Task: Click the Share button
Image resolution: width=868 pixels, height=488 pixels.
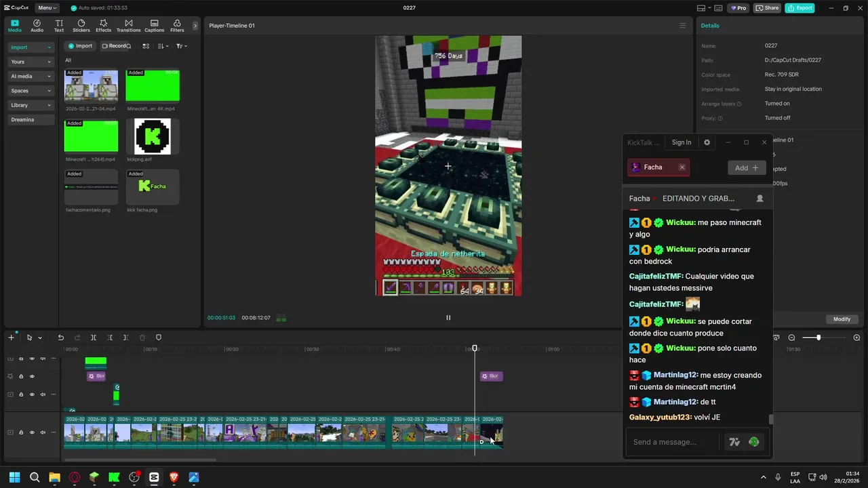Action: tap(767, 8)
